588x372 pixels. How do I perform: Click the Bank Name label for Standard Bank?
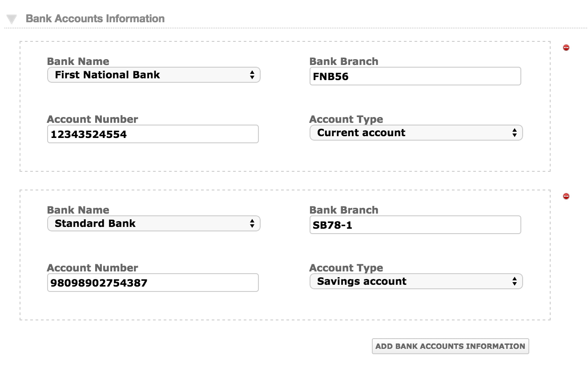78,210
